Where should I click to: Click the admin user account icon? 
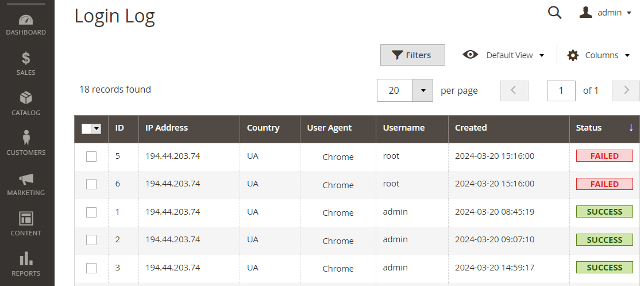click(x=585, y=12)
